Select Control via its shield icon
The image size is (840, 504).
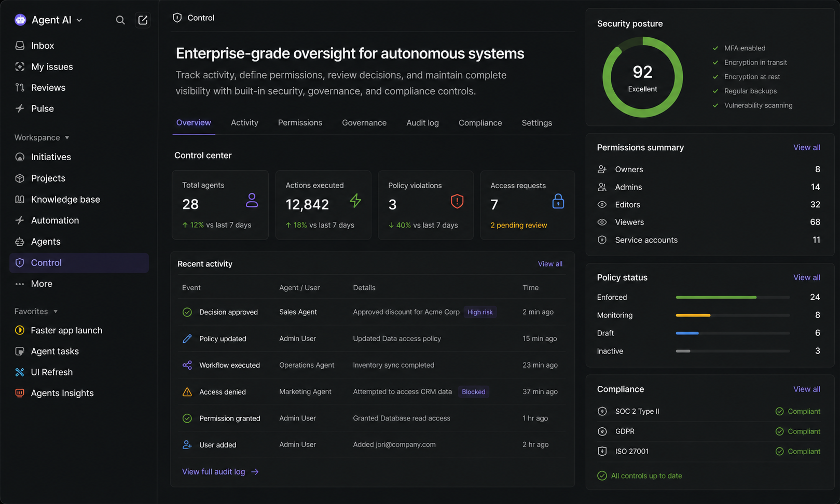coord(20,263)
